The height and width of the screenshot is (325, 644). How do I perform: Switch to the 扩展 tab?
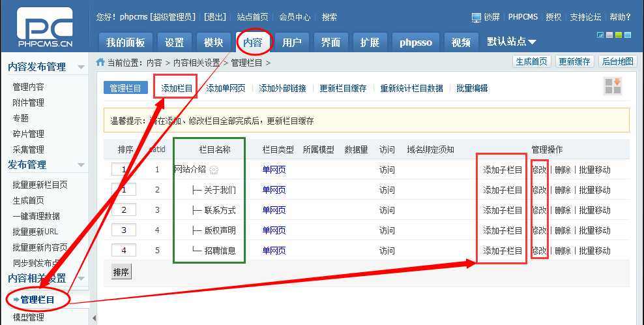coord(370,42)
